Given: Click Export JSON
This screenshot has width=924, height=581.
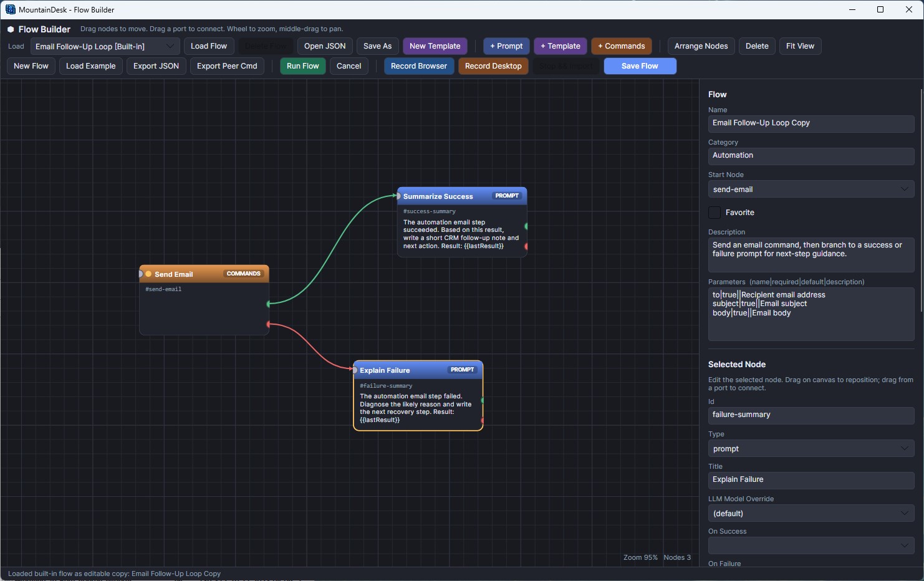Looking at the screenshot, I should tap(156, 66).
